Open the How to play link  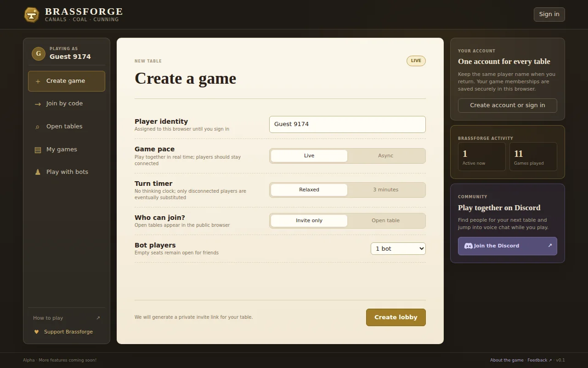coord(67,318)
